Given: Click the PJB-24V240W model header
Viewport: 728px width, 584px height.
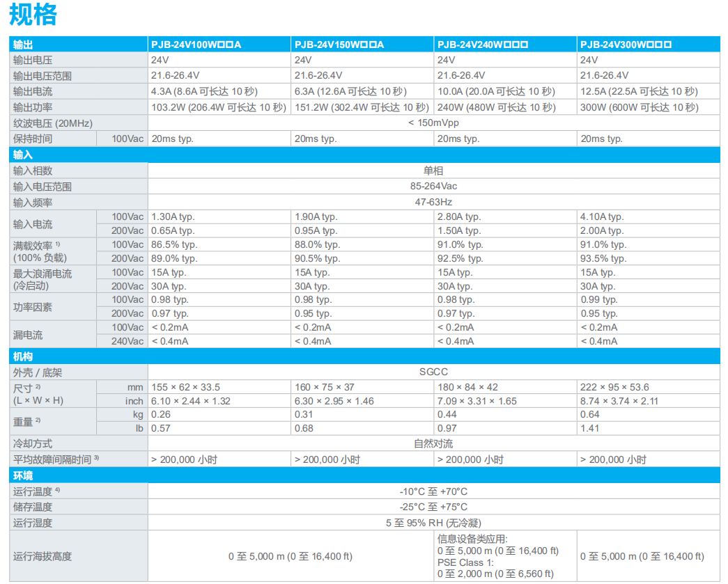Looking at the screenshot, I should point(482,45).
